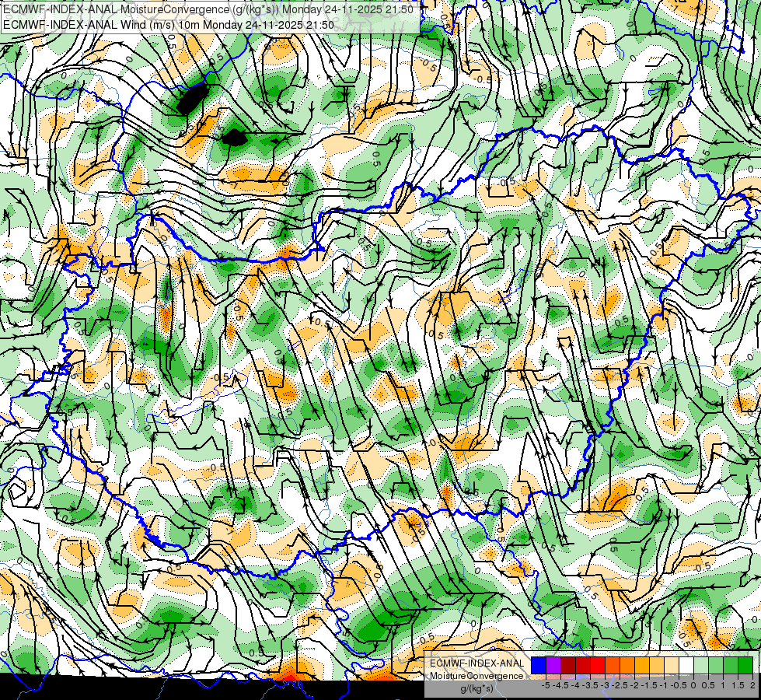
Task: Click the MoistureConvergence label in the legend
Action: point(476,676)
